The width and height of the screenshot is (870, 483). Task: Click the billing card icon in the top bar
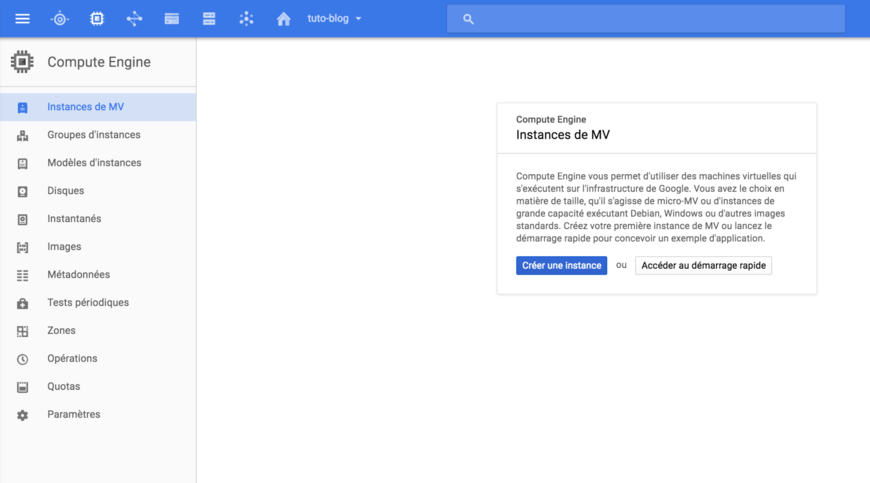tap(171, 19)
